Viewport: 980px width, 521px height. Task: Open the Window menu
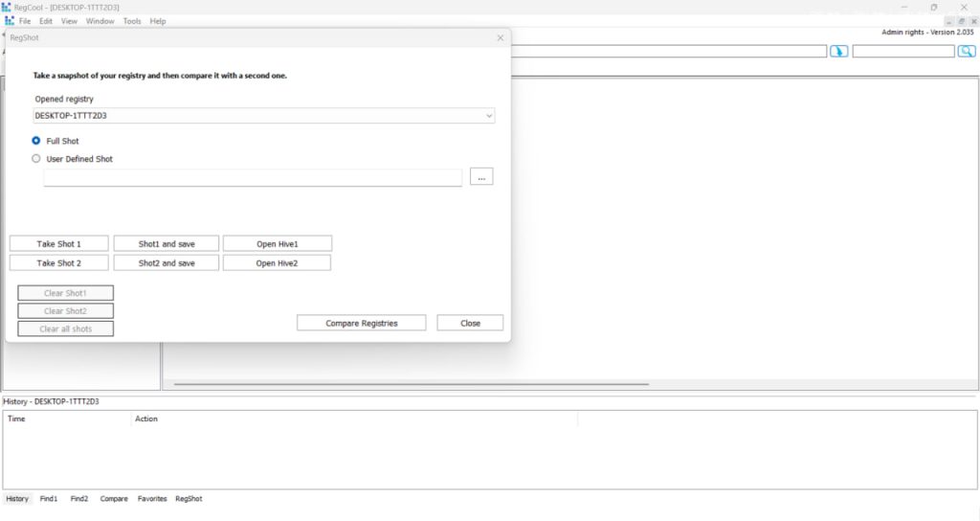(100, 21)
